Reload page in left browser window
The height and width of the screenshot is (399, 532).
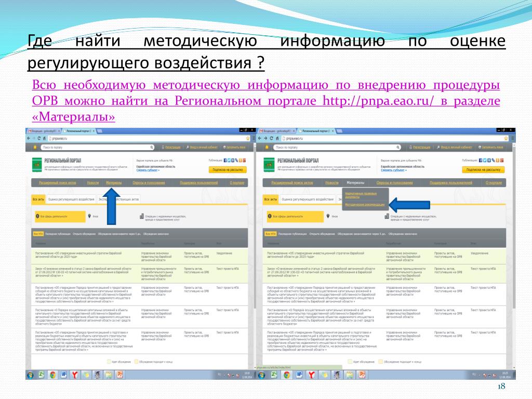[x=39, y=138]
